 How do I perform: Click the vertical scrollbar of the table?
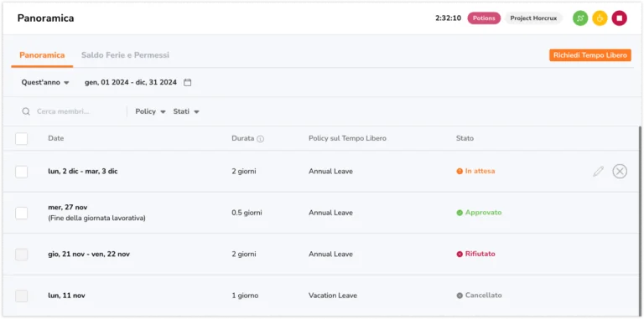pos(641,220)
